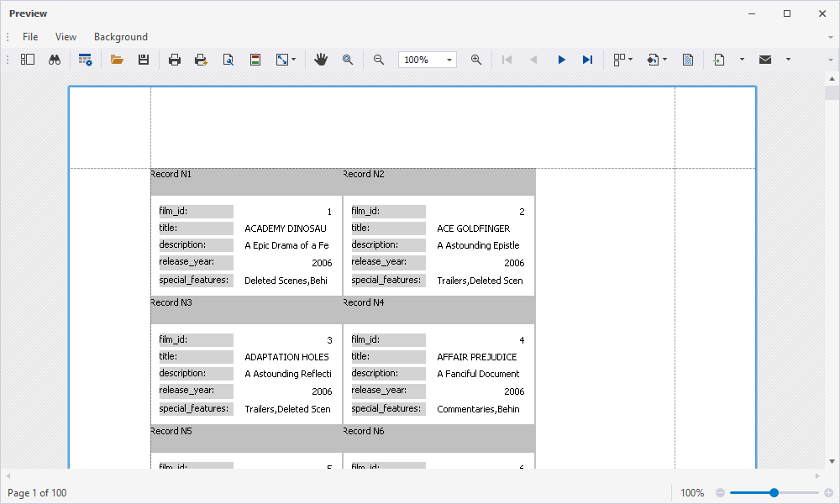The height and width of the screenshot is (504, 840).
Task: Open the Customize parameters settings icon
Action: [85, 60]
